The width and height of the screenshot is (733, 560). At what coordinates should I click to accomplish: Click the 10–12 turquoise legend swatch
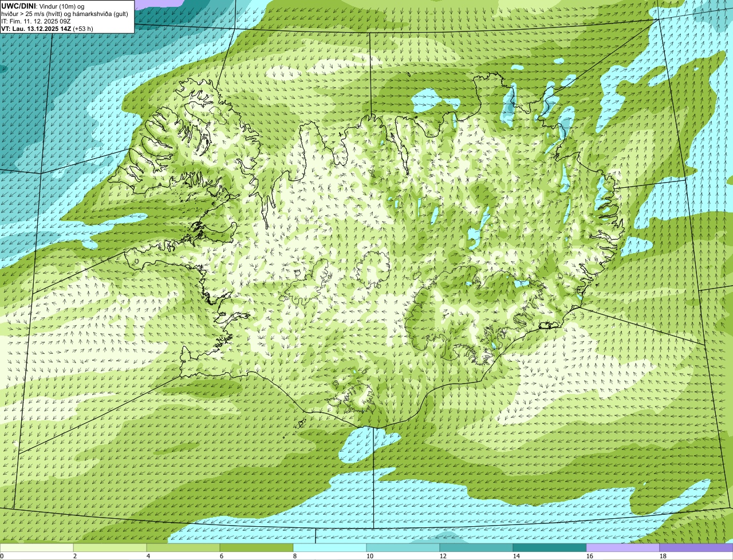click(x=403, y=547)
